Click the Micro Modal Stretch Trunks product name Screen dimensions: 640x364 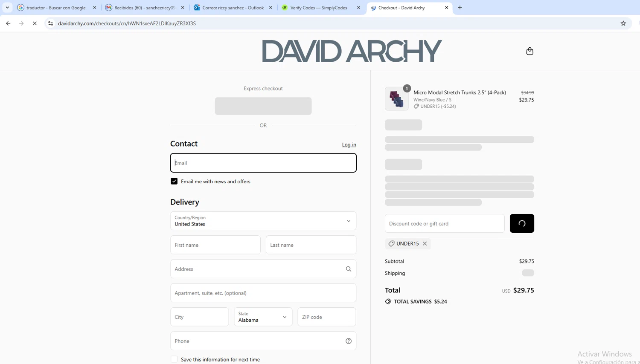[x=460, y=92]
